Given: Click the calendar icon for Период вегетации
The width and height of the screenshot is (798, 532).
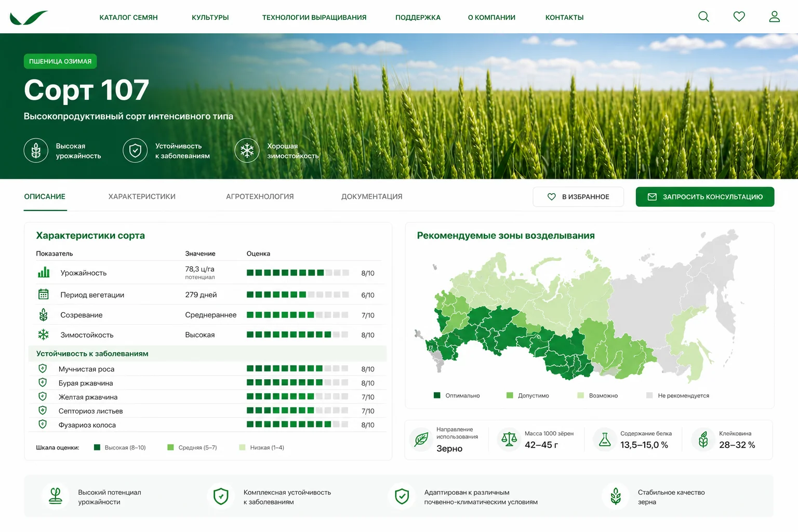Looking at the screenshot, I should click(43, 295).
